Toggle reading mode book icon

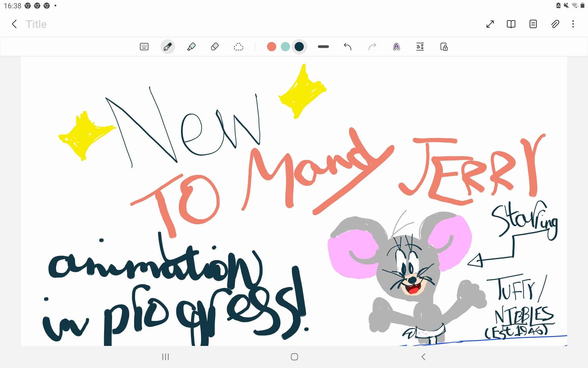(x=511, y=24)
